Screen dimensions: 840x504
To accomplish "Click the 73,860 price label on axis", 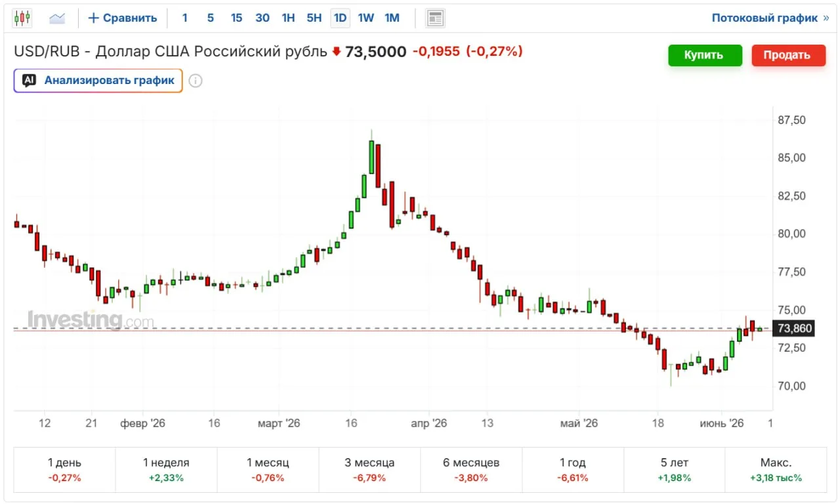I will pyautogui.click(x=794, y=329).
